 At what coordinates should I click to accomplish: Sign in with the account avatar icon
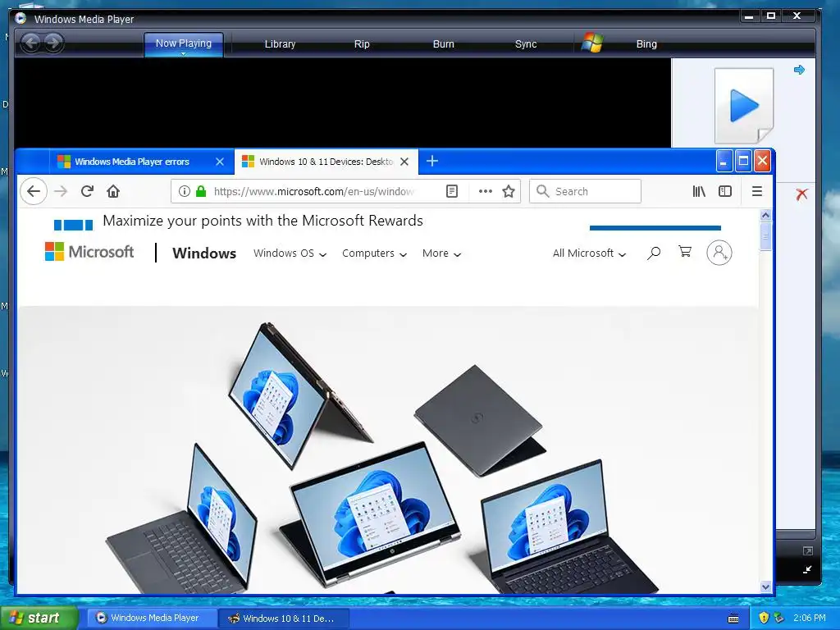pos(719,253)
